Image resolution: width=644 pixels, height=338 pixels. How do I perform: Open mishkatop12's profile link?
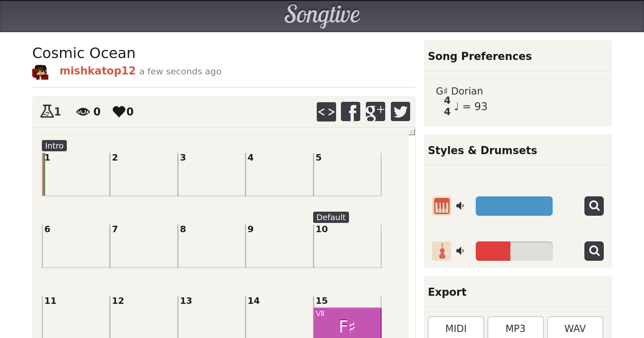pos(97,71)
